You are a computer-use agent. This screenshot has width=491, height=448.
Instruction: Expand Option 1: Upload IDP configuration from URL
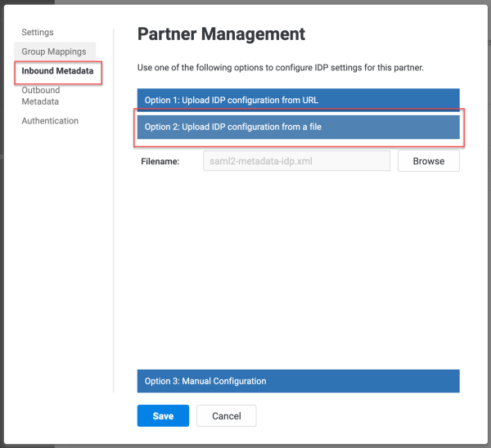tap(298, 100)
